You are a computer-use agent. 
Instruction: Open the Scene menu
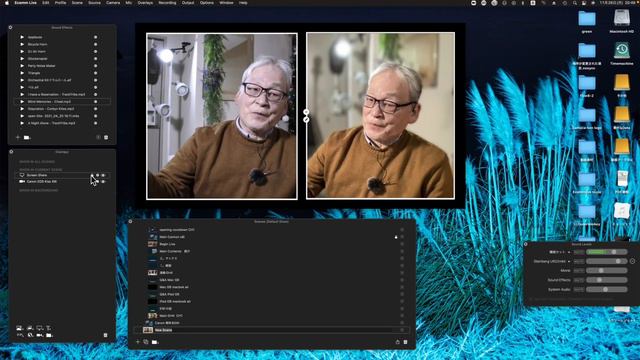pyautogui.click(x=77, y=3)
